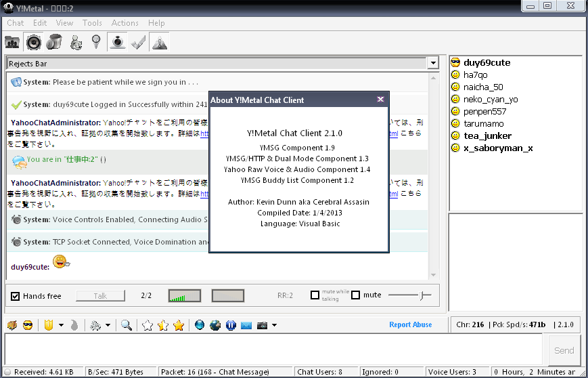Open the Edit menu
The width and height of the screenshot is (588, 378).
tap(40, 23)
